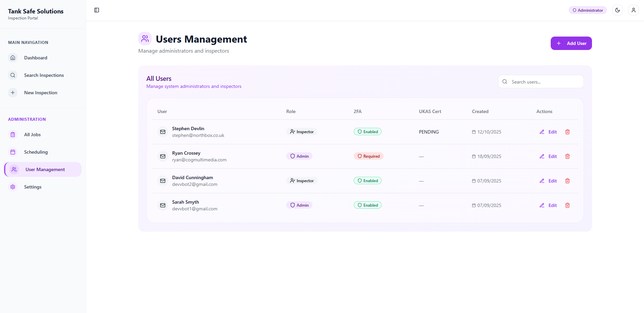
Task: Open User Management in the sidebar
Action: [42, 169]
